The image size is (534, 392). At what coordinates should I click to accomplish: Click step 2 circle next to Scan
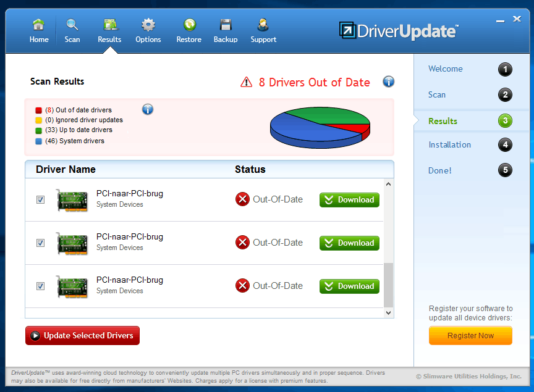(x=505, y=94)
